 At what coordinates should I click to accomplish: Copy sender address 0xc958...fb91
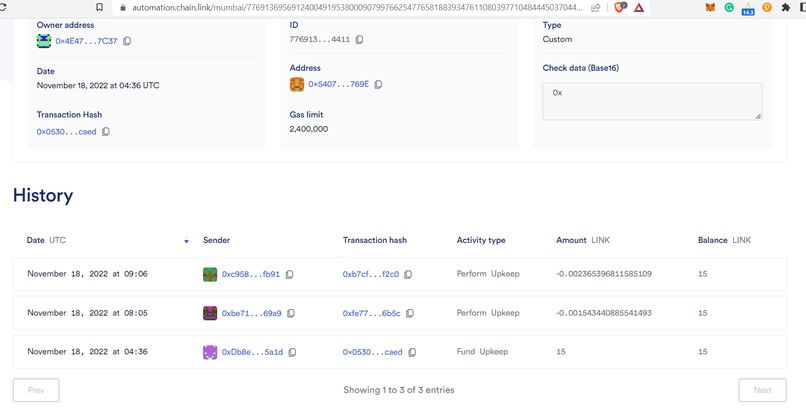coord(289,275)
